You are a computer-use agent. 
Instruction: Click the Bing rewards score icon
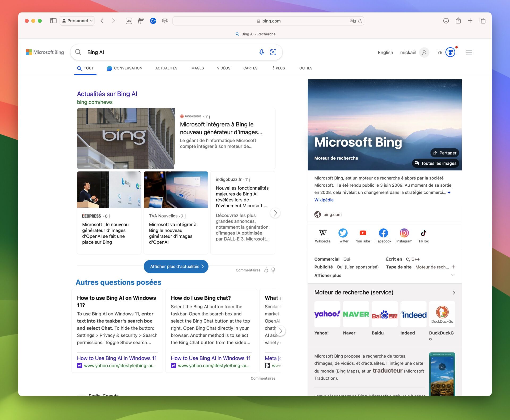(x=450, y=53)
